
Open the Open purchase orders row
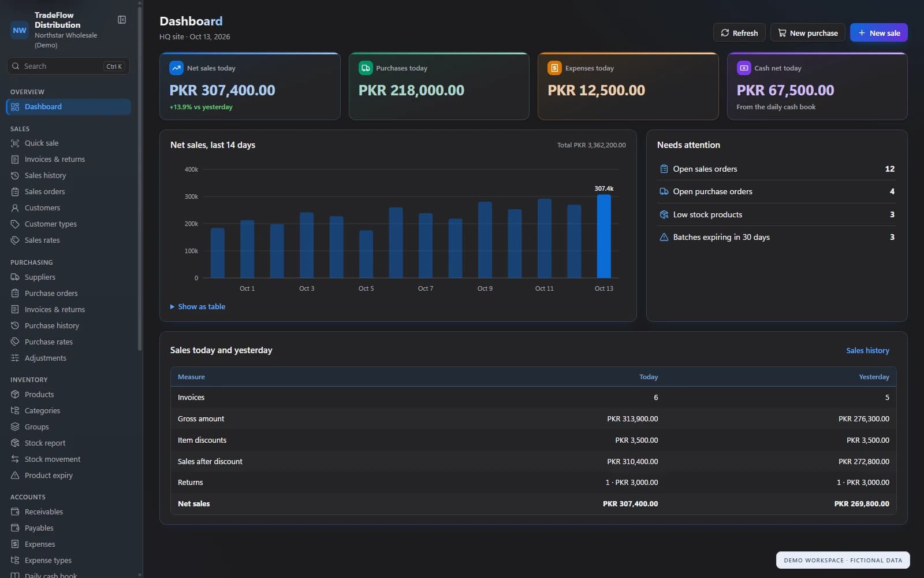pos(777,192)
